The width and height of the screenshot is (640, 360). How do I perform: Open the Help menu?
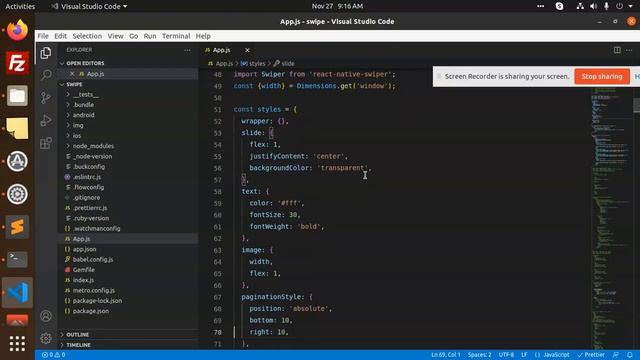tap(203, 36)
